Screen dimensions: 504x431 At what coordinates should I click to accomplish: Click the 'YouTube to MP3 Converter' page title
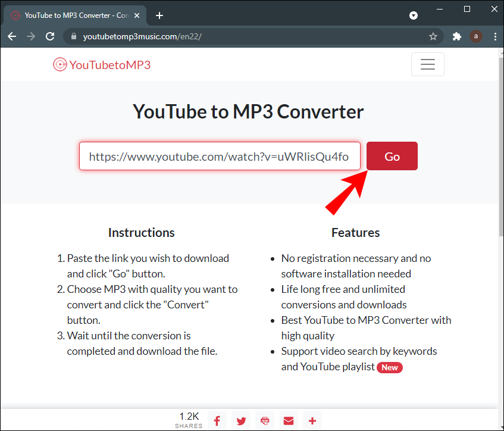point(248,111)
